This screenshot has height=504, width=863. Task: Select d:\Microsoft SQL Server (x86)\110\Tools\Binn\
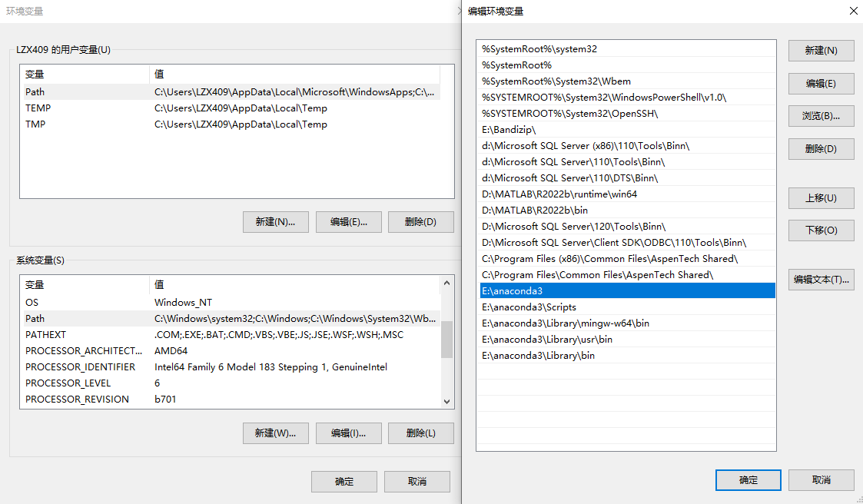pos(627,146)
